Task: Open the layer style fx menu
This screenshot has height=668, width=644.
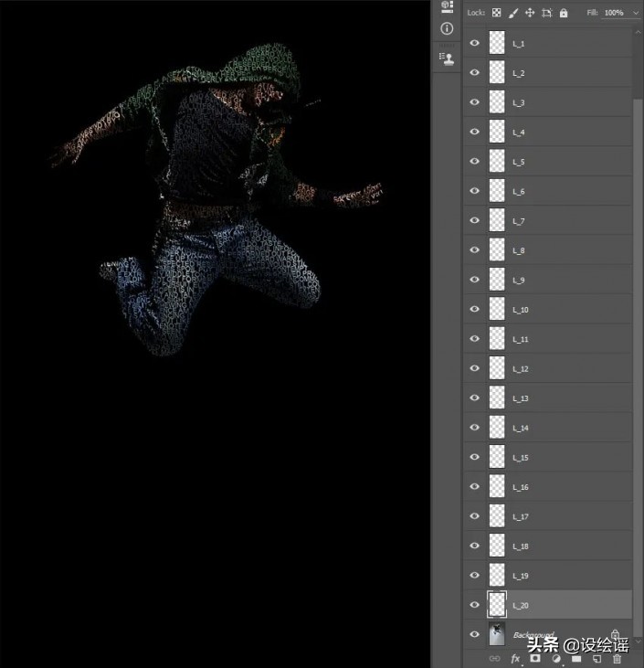Action: click(x=515, y=658)
